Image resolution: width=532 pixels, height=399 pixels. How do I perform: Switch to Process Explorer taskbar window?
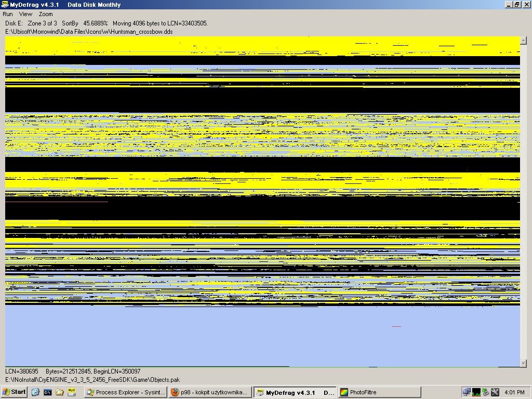pyautogui.click(x=126, y=392)
